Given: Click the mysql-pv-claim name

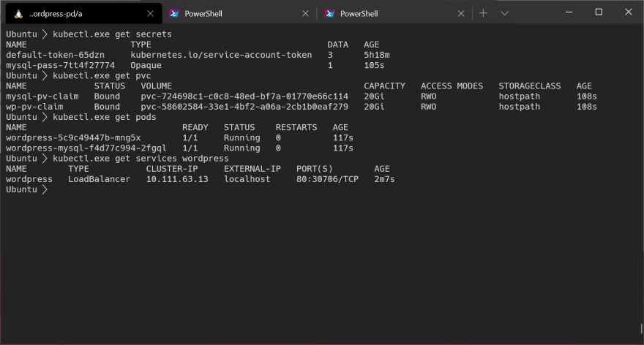Looking at the screenshot, I should 42,96.
